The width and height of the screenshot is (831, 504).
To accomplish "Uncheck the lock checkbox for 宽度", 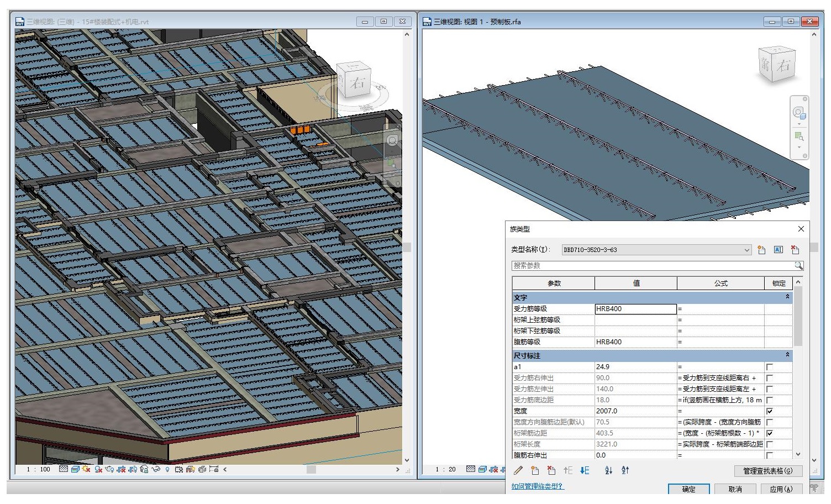I will (x=770, y=411).
